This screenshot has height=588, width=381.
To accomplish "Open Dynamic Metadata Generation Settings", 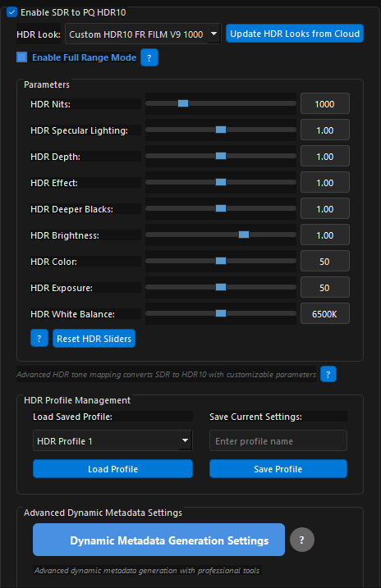I will [158, 540].
